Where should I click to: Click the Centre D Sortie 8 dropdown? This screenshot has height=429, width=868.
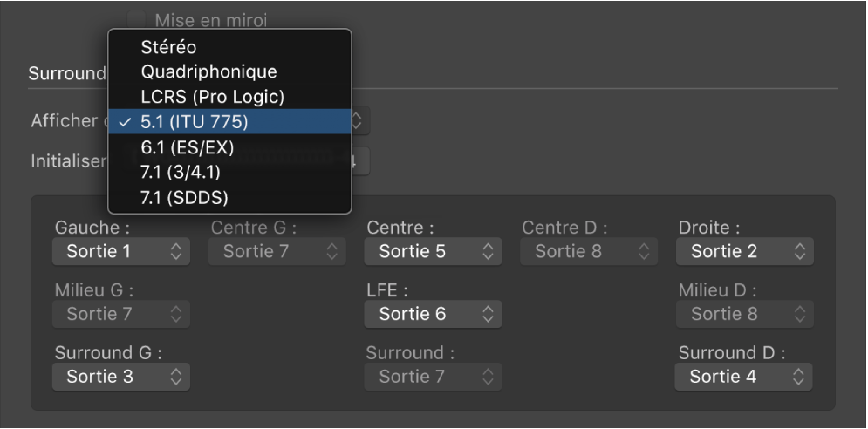tap(589, 252)
